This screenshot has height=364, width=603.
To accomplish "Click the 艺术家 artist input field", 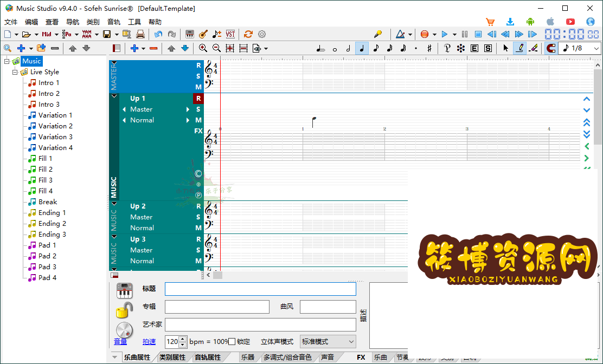I will (x=260, y=324).
